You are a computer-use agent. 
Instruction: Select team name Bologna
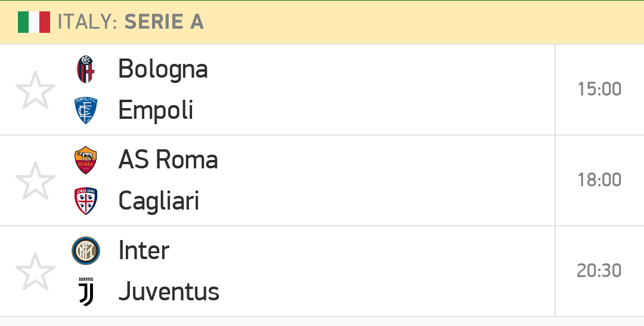(x=163, y=69)
